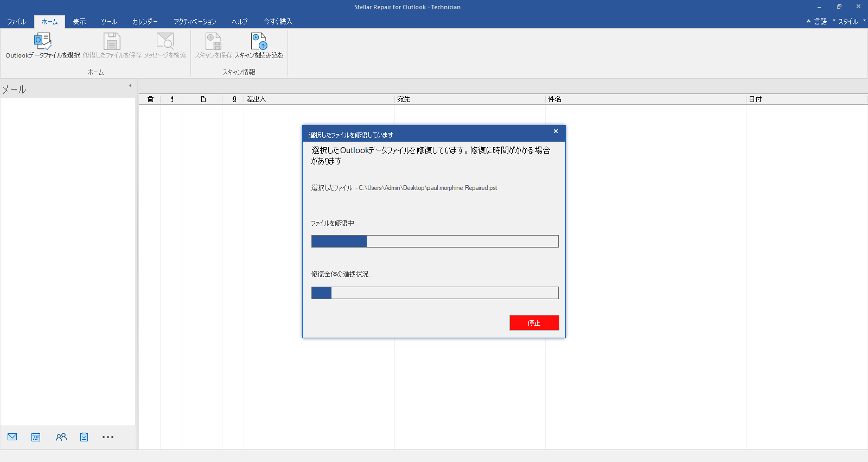Open the ヘルプ ribbon tab
This screenshot has width=868, height=462.
(x=240, y=22)
